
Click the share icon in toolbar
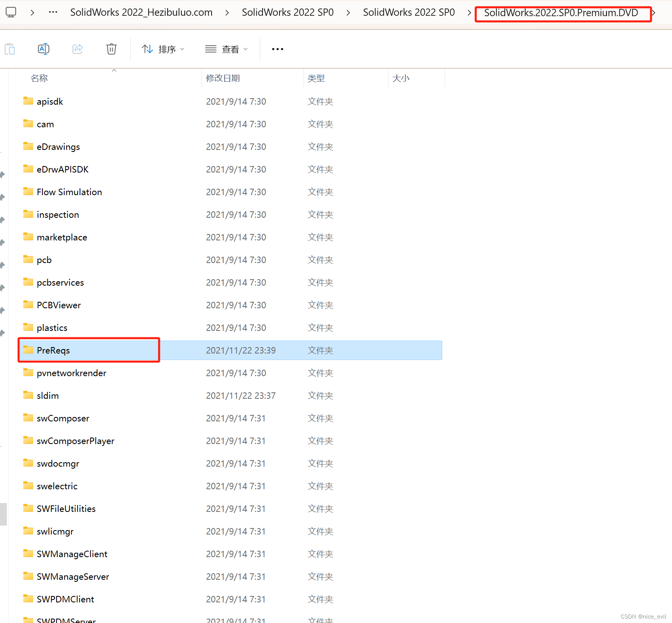coord(78,49)
